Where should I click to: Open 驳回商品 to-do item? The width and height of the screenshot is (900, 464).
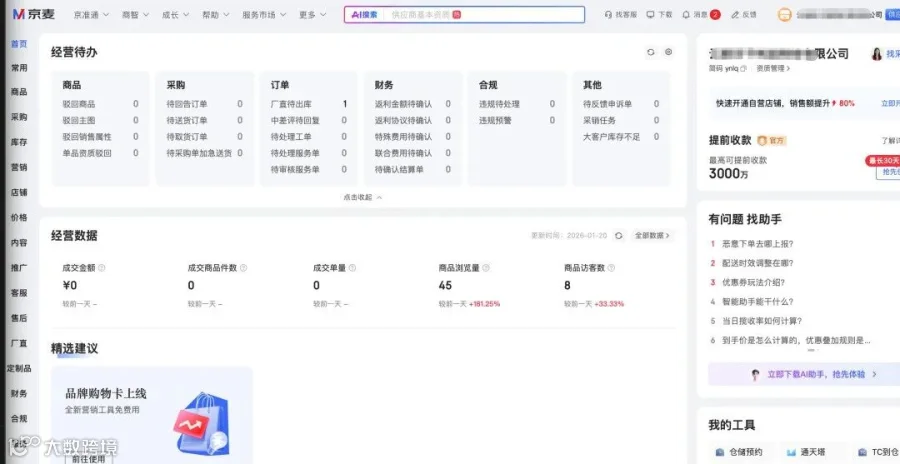pyautogui.click(x=100, y=104)
